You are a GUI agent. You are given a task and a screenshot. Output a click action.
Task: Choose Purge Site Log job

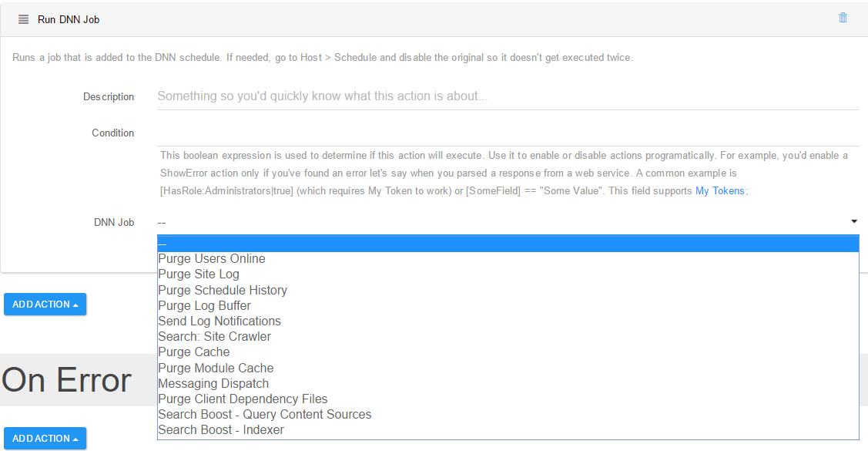[x=508, y=274]
